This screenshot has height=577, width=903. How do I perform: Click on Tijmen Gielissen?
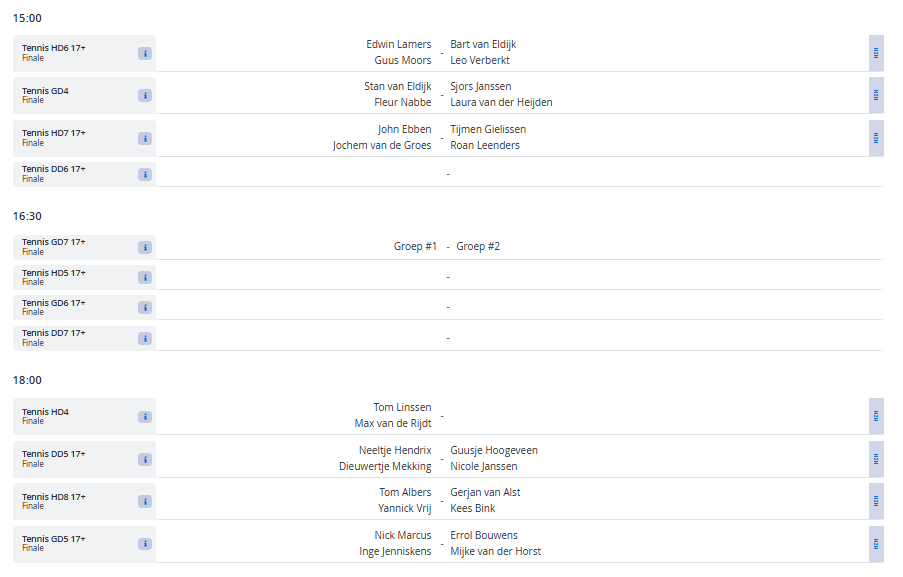pyautogui.click(x=488, y=129)
